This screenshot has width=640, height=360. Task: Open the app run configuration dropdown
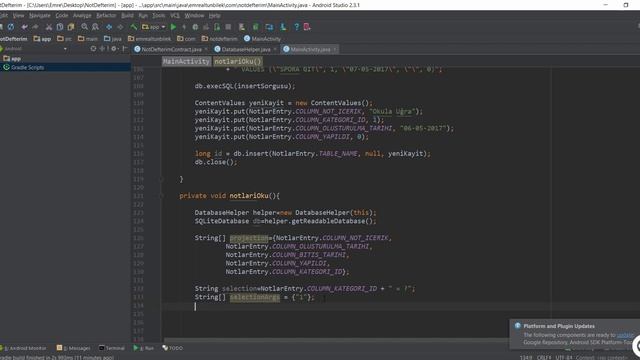153,27
